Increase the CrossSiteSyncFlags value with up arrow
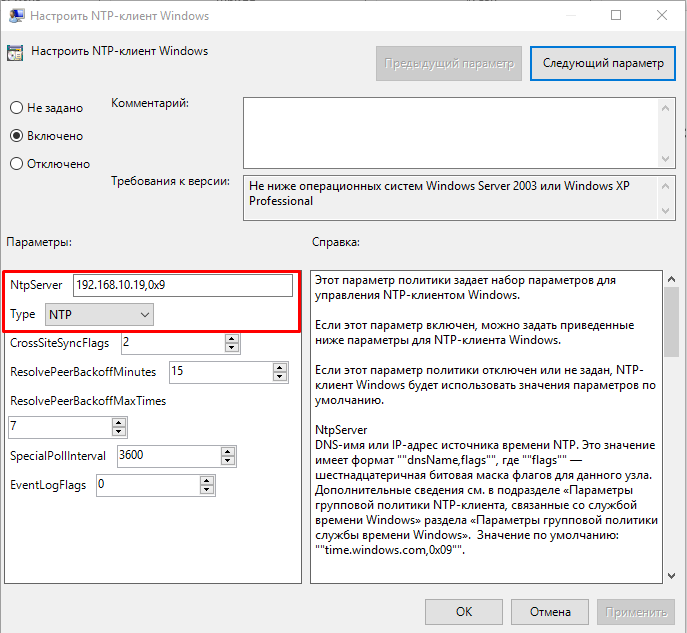The height and width of the screenshot is (633, 687). [x=232, y=339]
